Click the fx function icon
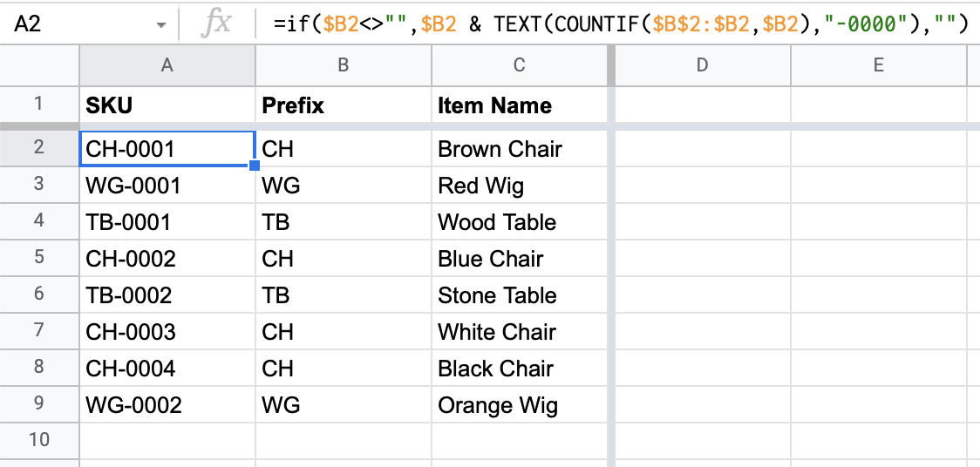The width and height of the screenshot is (980, 467). click(215, 25)
